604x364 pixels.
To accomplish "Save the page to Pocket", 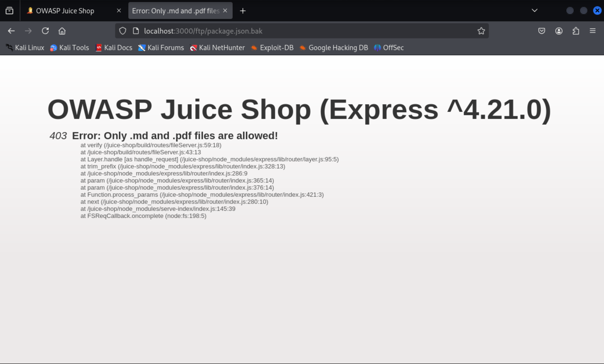I will click(542, 31).
